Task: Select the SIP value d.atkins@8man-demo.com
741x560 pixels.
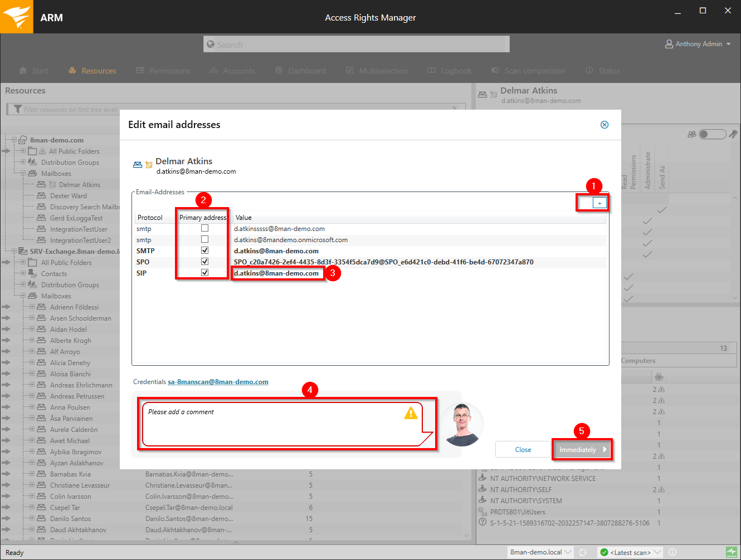Action: tap(276, 273)
